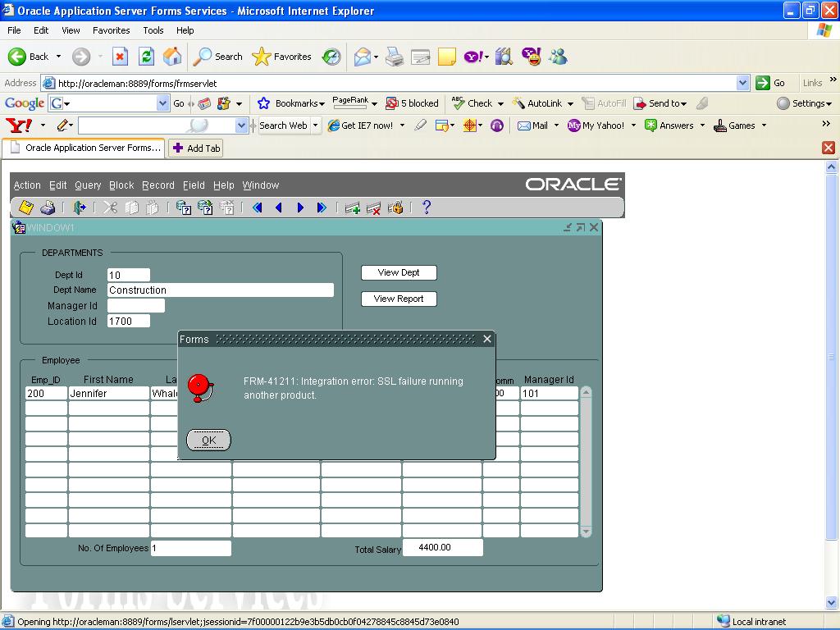
Task: Open the Record menu in Oracle Forms
Action: 157,185
